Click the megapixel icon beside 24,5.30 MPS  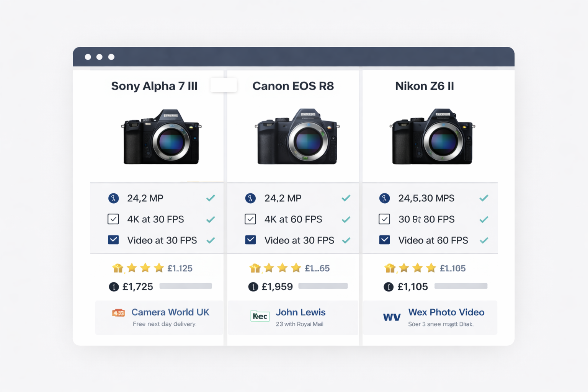point(385,198)
